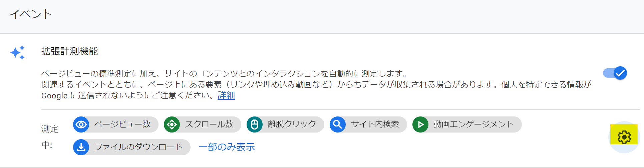The image size is (644, 168).
Task: Select the ページビュー数 chip label
Action: point(122,124)
